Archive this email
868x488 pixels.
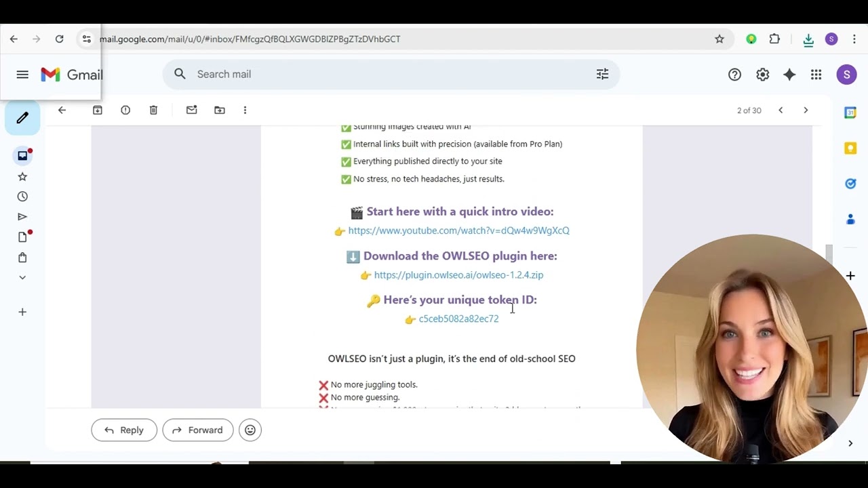click(98, 110)
